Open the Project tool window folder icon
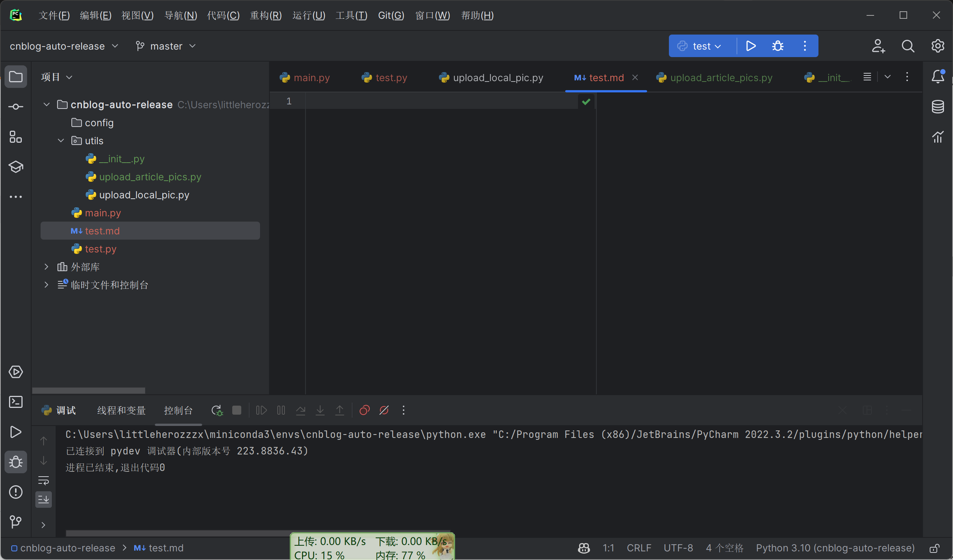Screen dimensions: 953x560 15,77
